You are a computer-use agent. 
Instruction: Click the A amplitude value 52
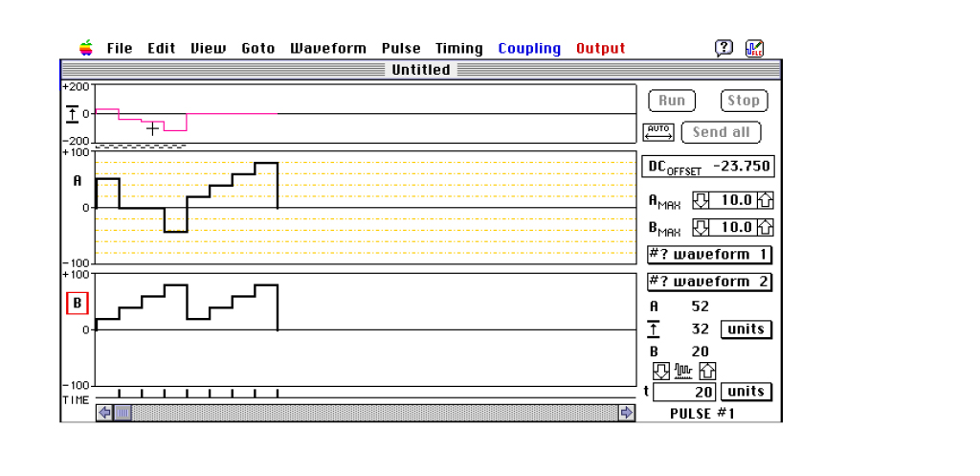(700, 306)
